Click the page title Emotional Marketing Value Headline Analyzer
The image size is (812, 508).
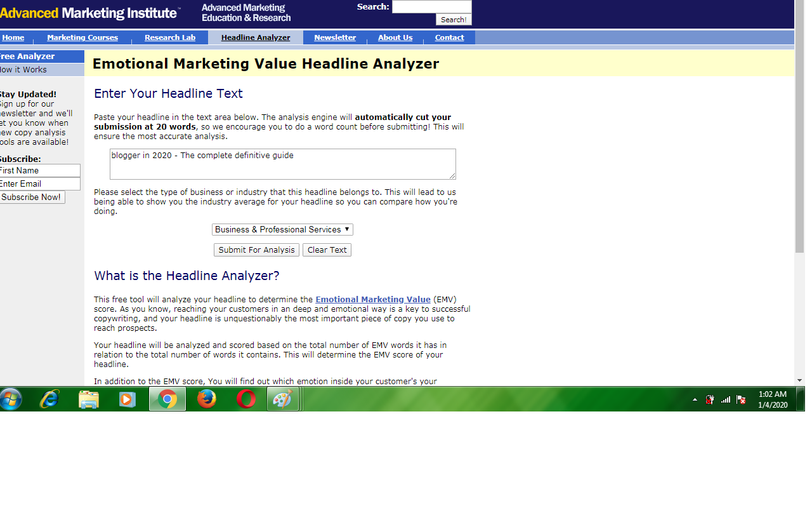(266, 63)
